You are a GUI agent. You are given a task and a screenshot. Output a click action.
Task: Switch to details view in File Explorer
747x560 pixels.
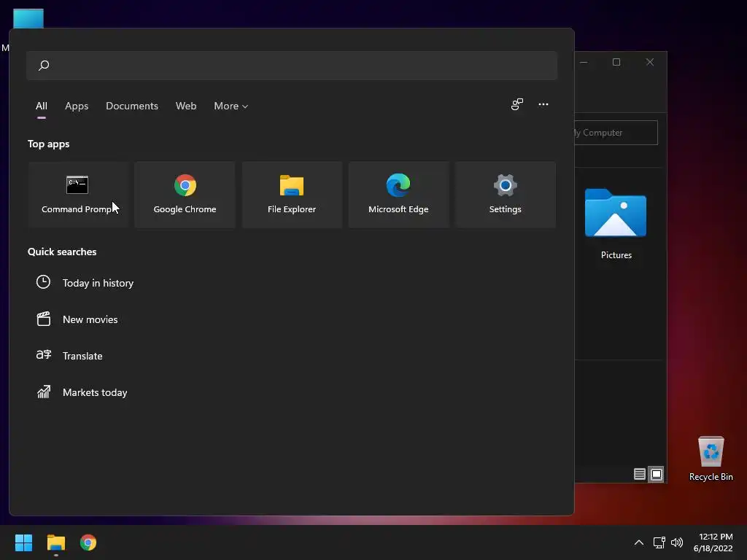pyautogui.click(x=639, y=474)
